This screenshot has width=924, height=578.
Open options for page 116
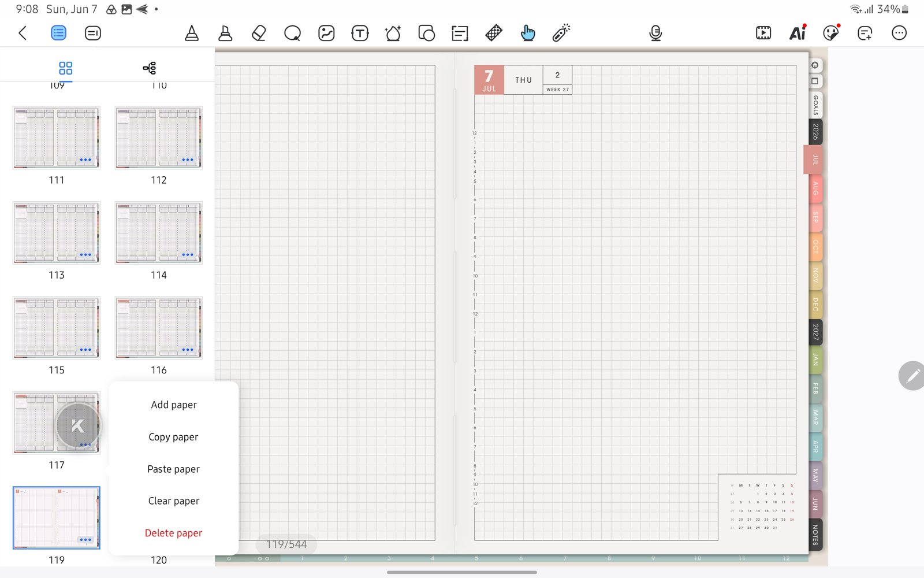click(188, 350)
